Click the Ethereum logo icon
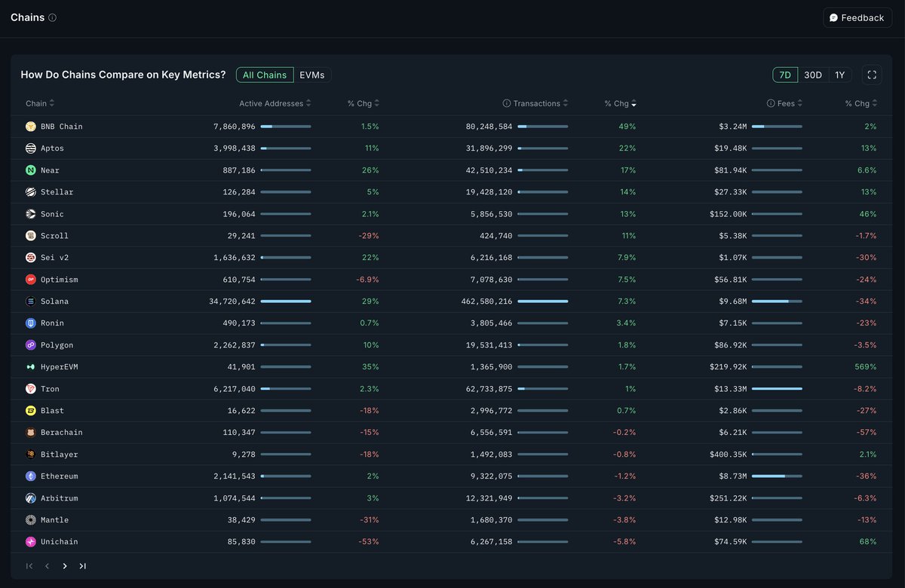905x588 pixels. coord(31,476)
